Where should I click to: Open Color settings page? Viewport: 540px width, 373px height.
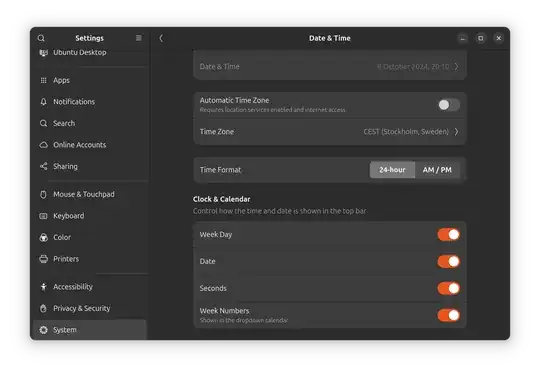(90, 237)
